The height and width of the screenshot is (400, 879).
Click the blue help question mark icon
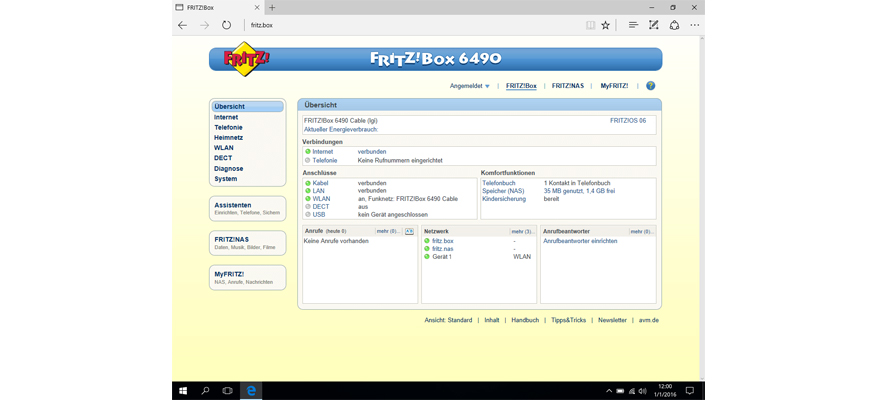coord(650,86)
